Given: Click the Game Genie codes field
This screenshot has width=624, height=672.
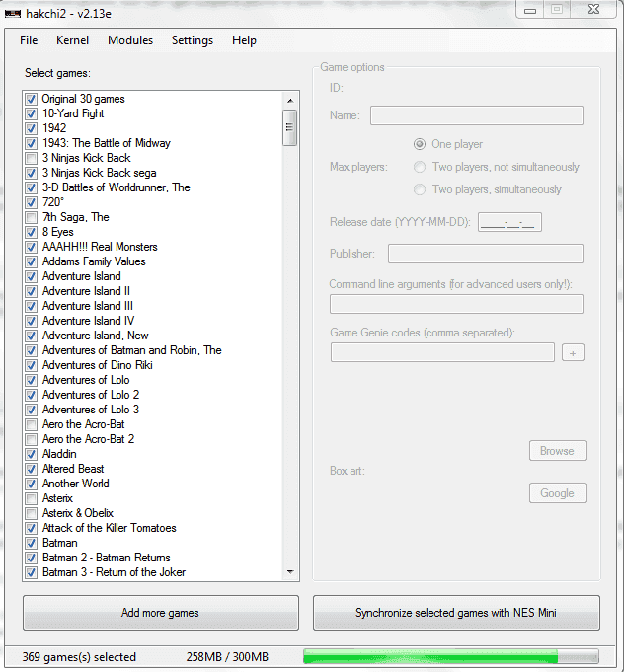Looking at the screenshot, I should [x=442, y=352].
